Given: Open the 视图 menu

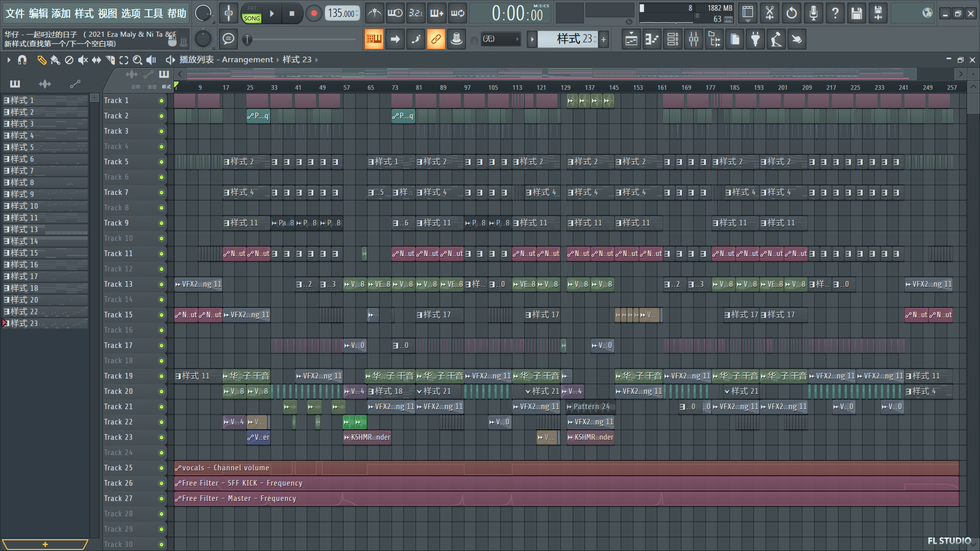Looking at the screenshot, I should (x=107, y=14).
